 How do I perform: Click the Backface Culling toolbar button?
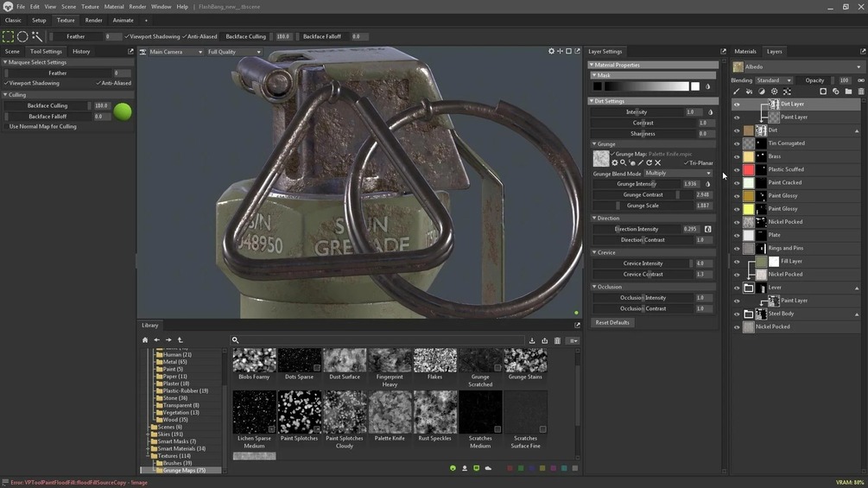point(246,37)
